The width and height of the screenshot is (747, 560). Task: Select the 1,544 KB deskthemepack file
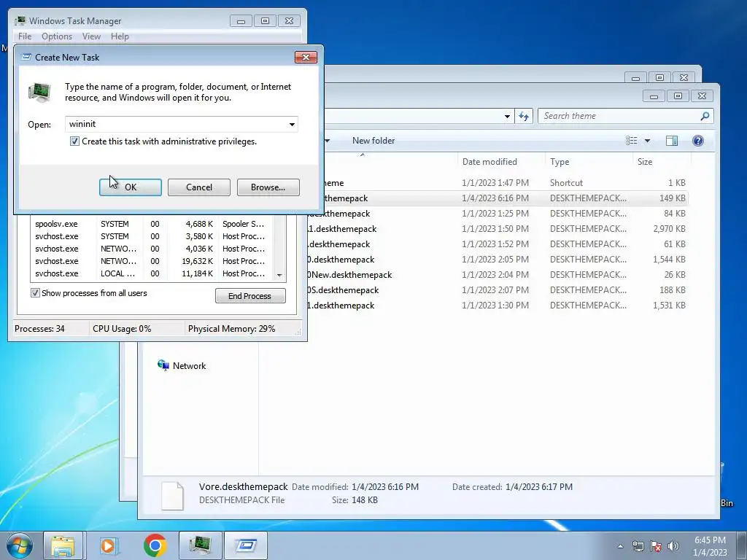pyautogui.click(x=498, y=259)
